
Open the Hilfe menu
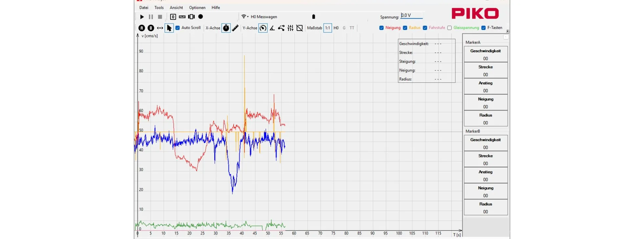coord(216,8)
